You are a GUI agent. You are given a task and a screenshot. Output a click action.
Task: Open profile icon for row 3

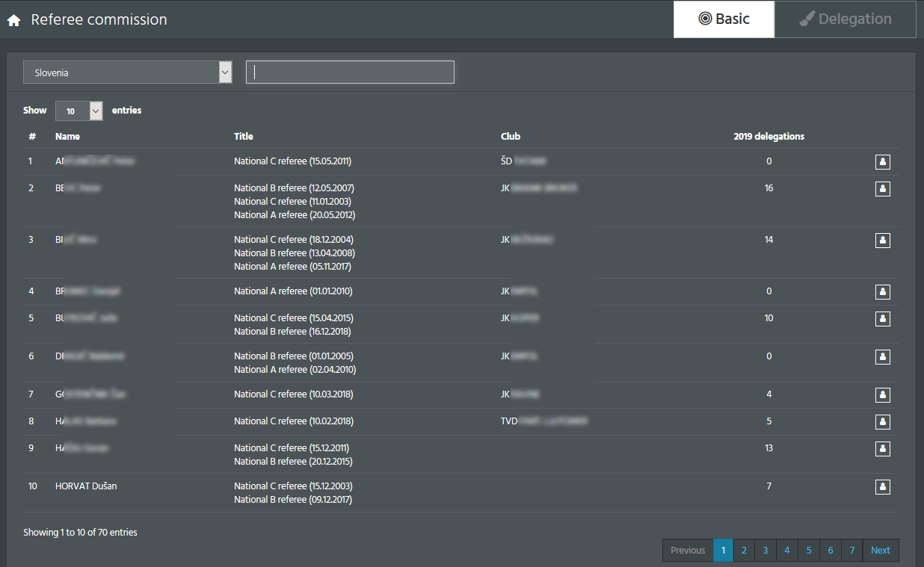click(882, 240)
